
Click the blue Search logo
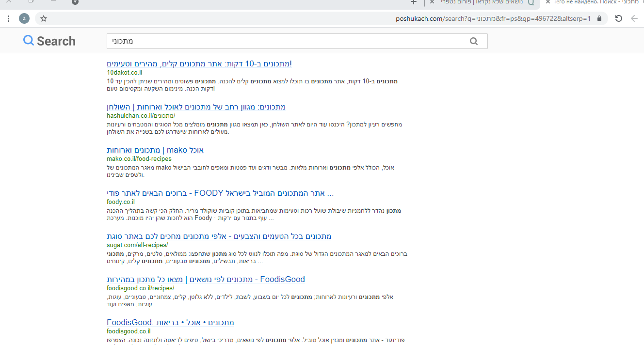point(49,41)
